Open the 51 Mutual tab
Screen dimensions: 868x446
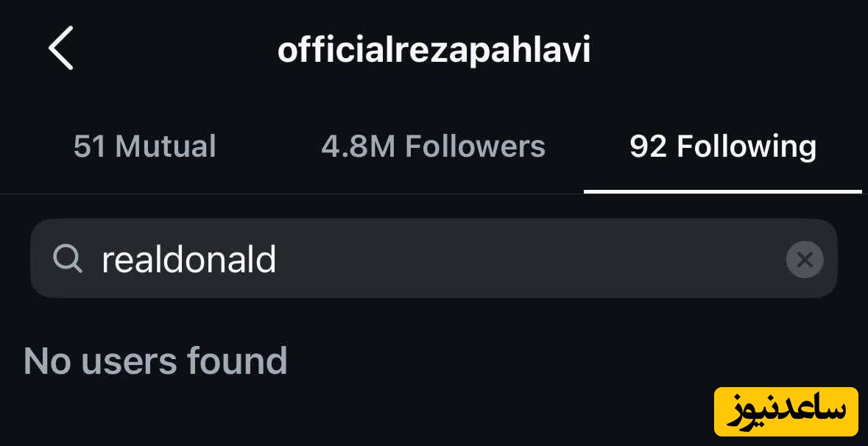click(x=145, y=146)
